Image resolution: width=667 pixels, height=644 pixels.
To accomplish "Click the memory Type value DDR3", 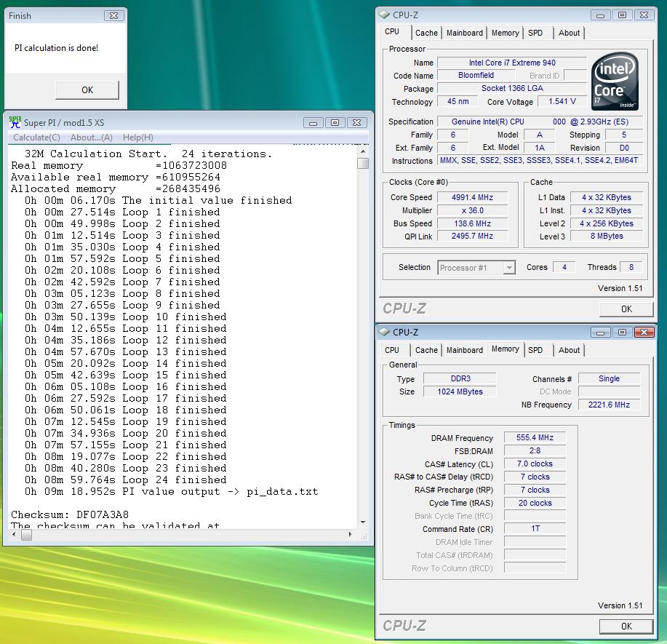I will tap(460, 378).
